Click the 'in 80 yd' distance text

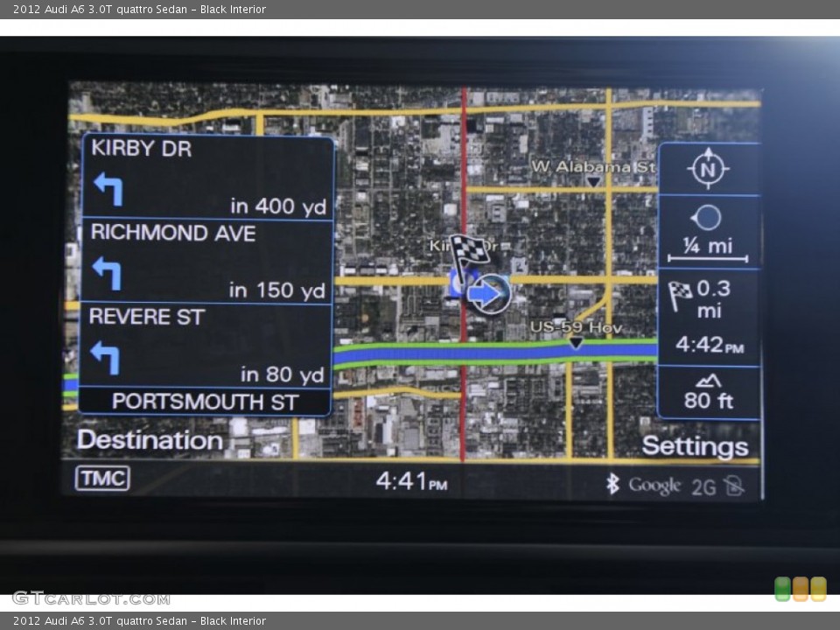282,374
